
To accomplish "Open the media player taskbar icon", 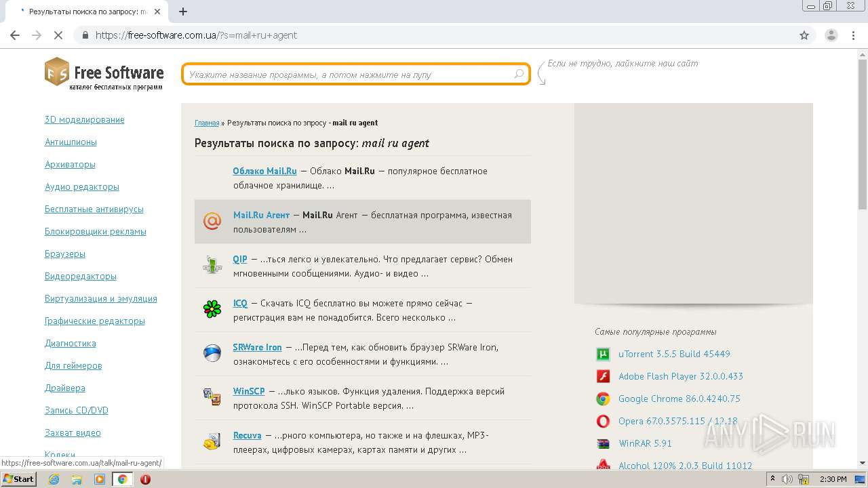I will click(x=100, y=479).
